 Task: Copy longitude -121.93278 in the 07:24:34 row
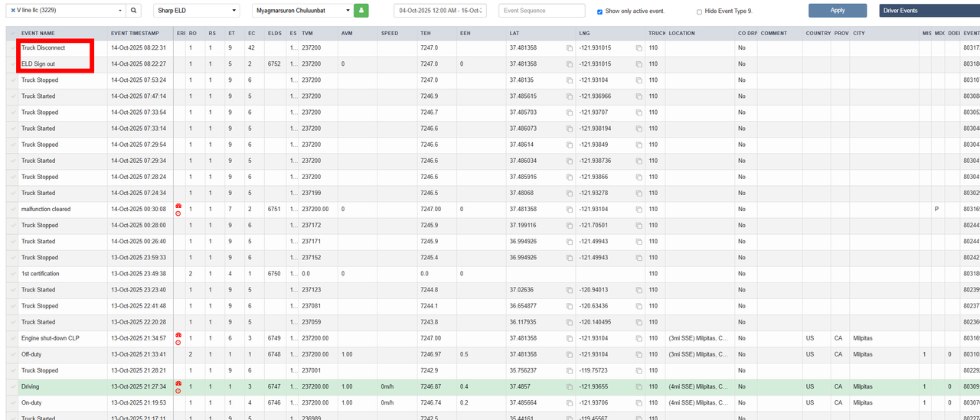[639, 193]
